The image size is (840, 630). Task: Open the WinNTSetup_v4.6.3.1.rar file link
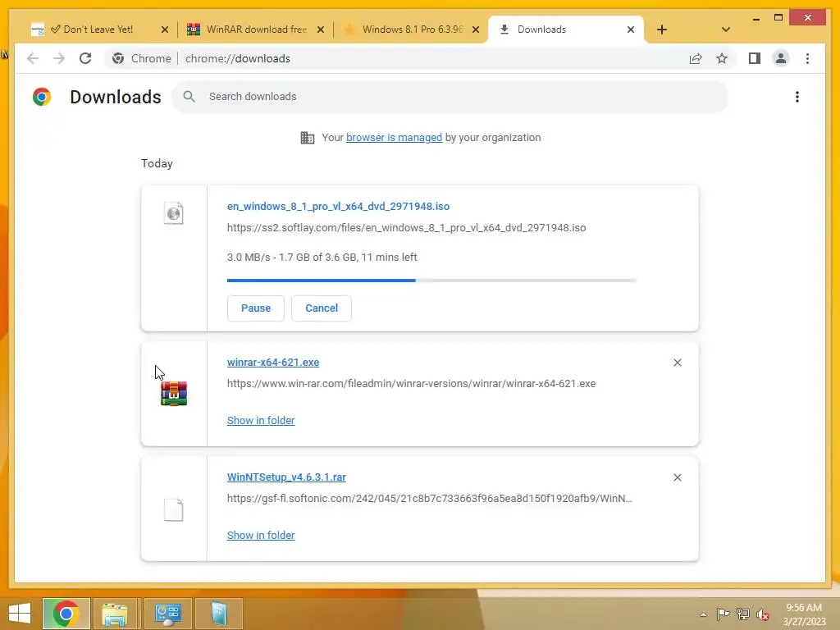pos(286,477)
